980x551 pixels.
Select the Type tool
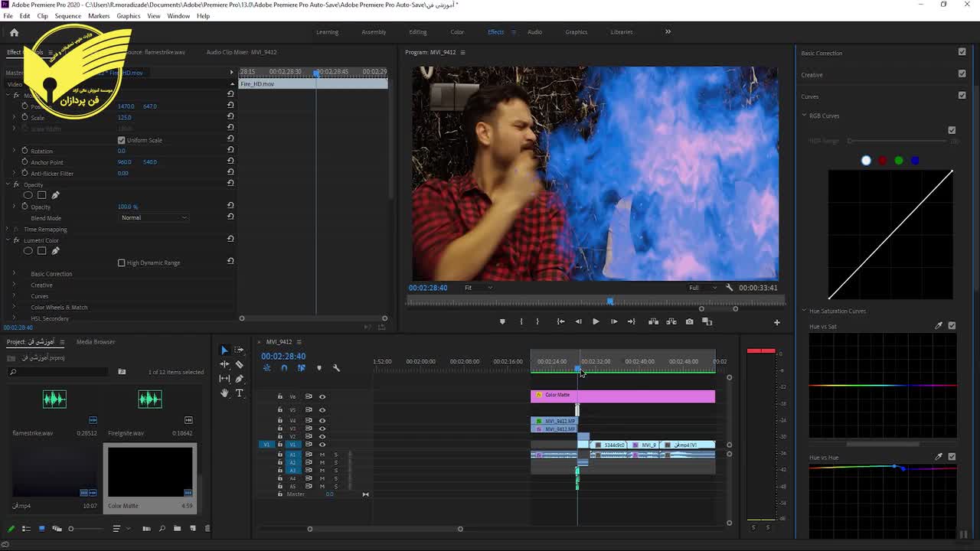click(239, 393)
